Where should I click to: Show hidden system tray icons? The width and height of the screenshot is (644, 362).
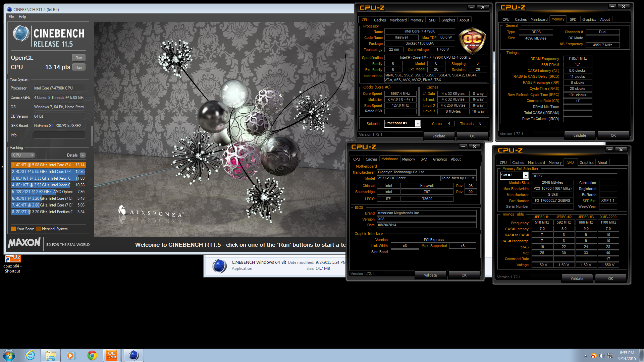(x=586, y=356)
